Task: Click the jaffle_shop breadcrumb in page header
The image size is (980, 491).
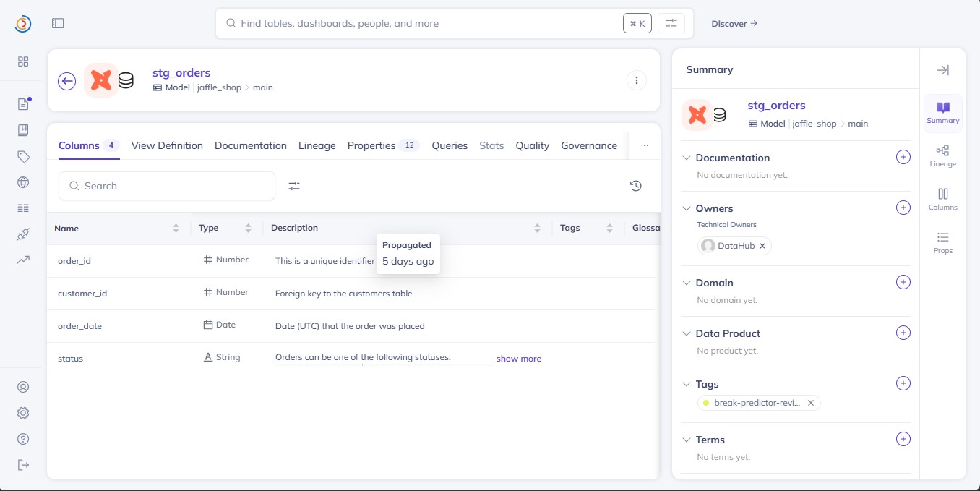Action: pos(219,87)
